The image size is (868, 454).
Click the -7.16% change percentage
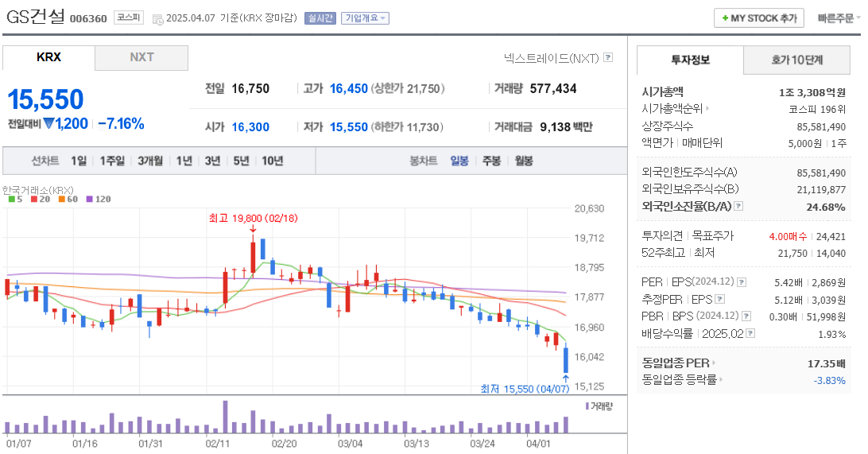(121, 123)
